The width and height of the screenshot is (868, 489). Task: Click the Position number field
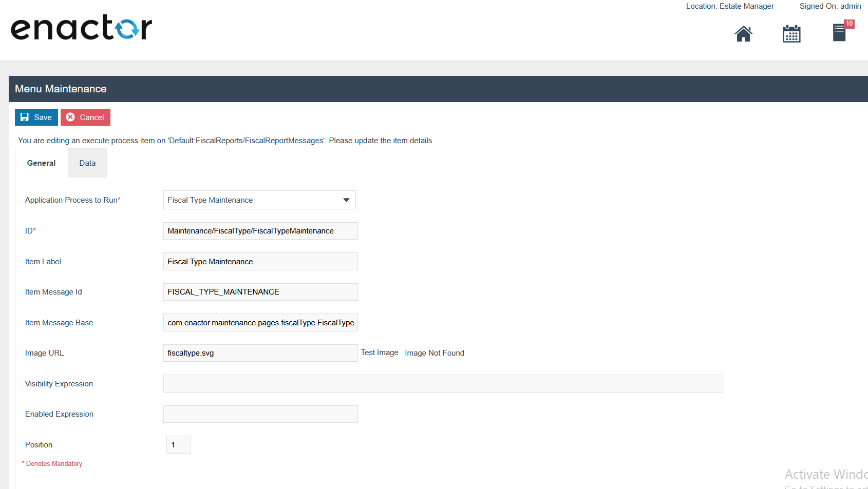(179, 445)
